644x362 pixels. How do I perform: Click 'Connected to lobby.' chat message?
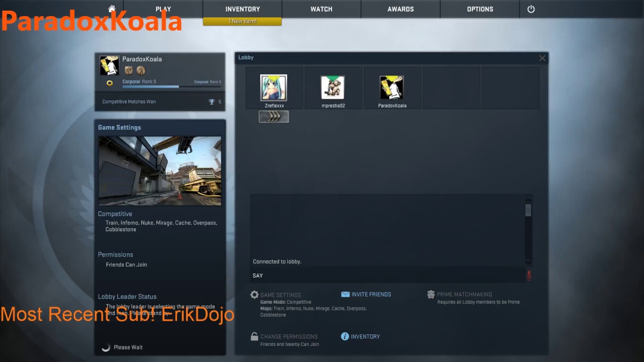click(x=277, y=262)
